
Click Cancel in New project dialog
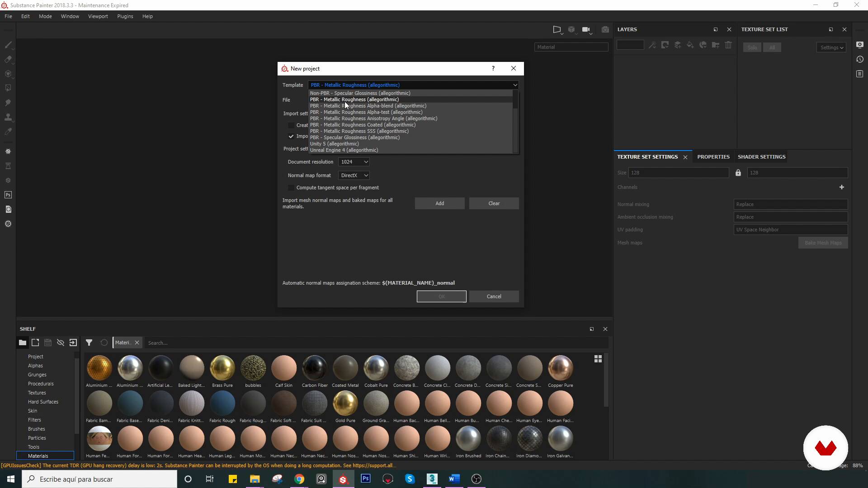pos(494,296)
